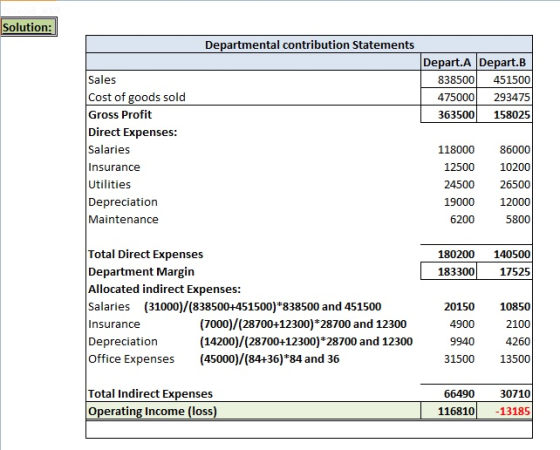Select direct Insurance value 12500
This screenshot has height=450, width=560.
coord(459,167)
